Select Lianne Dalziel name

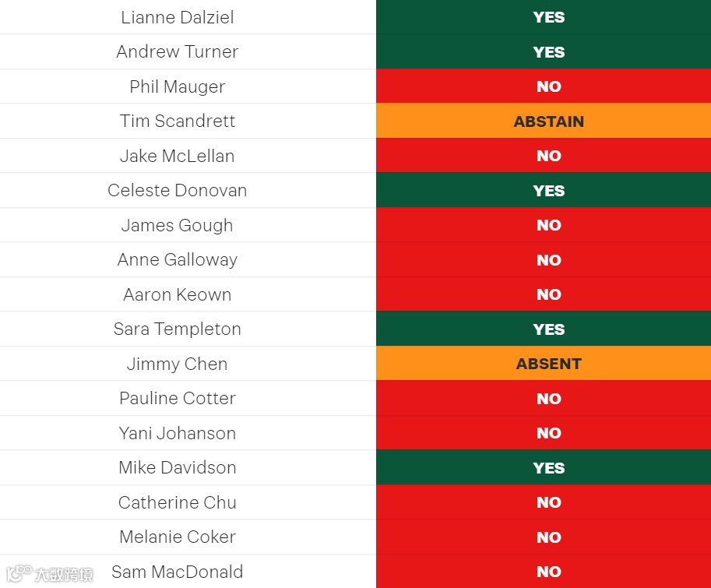click(x=178, y=17)
